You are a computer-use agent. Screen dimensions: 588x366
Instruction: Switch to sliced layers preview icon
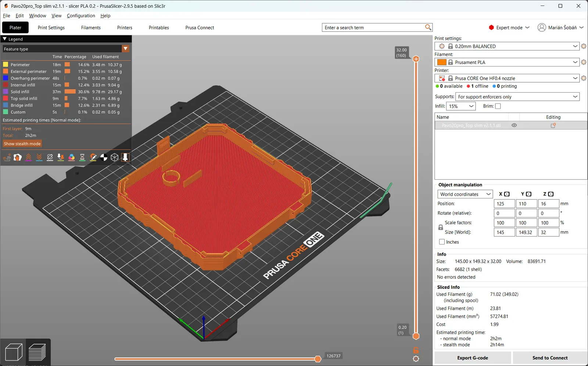[x=37, y=352]
